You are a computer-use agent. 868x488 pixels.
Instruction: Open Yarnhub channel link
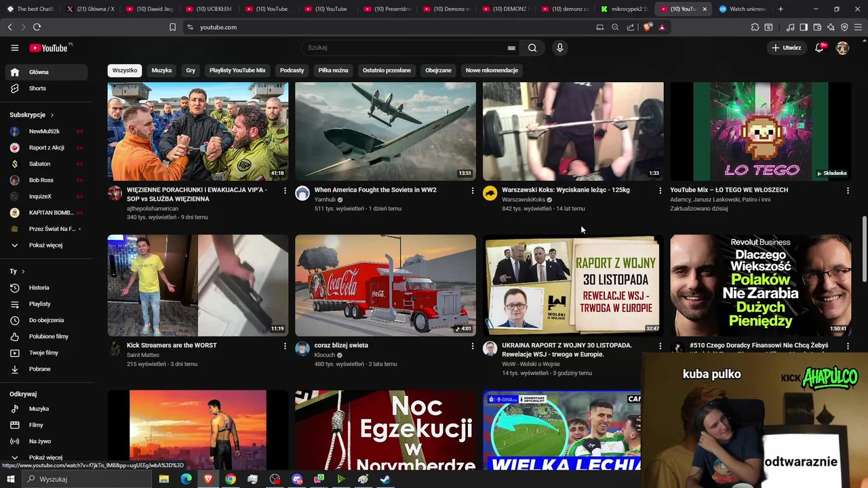coord(325,200)
